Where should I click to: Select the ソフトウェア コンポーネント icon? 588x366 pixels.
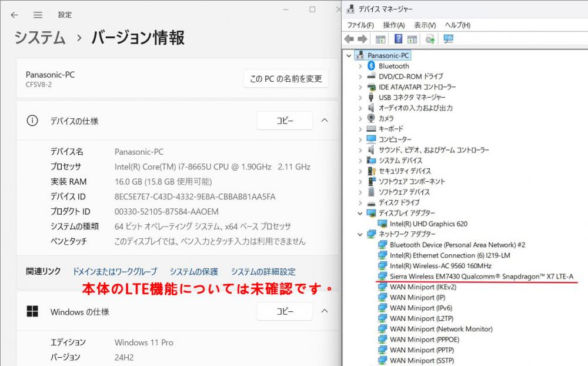371,181
